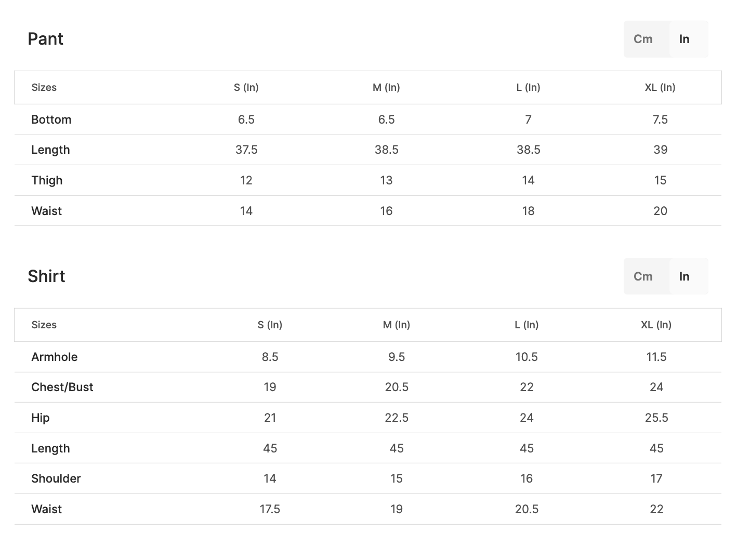This screenshot has width=737, height=560.
Task: Click the 25.5 hip value for XL
Action: 656,418
